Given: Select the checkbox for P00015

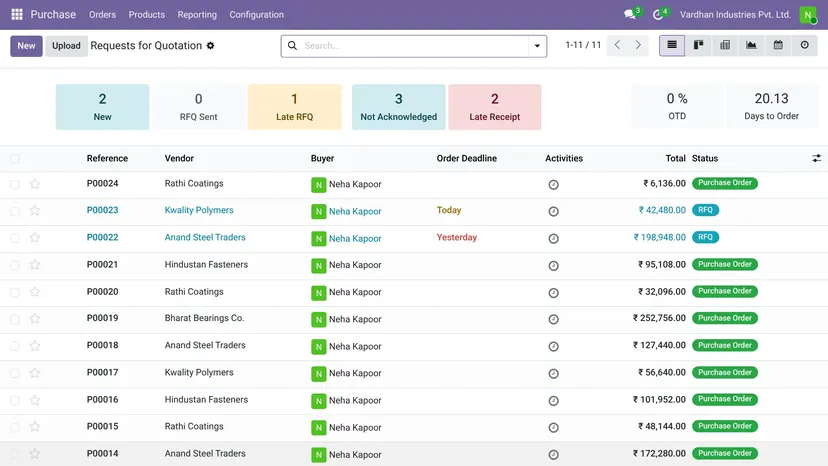Looking at the screenshot, I should 15,427.
